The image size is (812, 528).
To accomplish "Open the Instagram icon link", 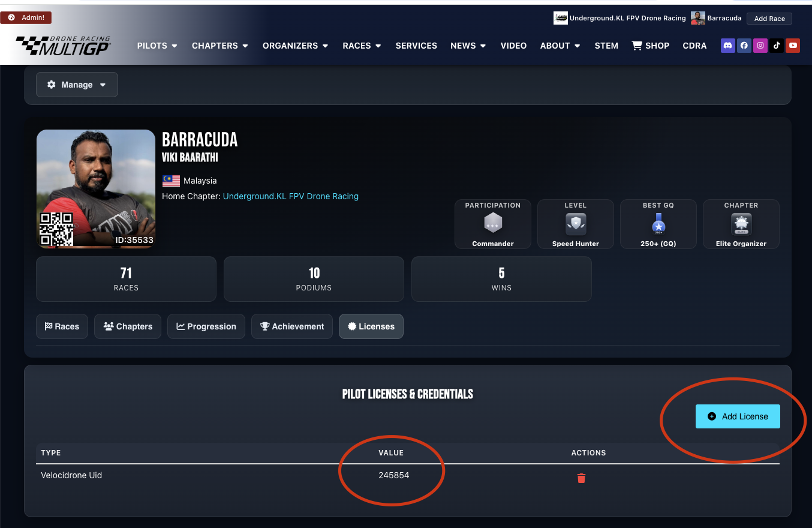I will (760, 46).
